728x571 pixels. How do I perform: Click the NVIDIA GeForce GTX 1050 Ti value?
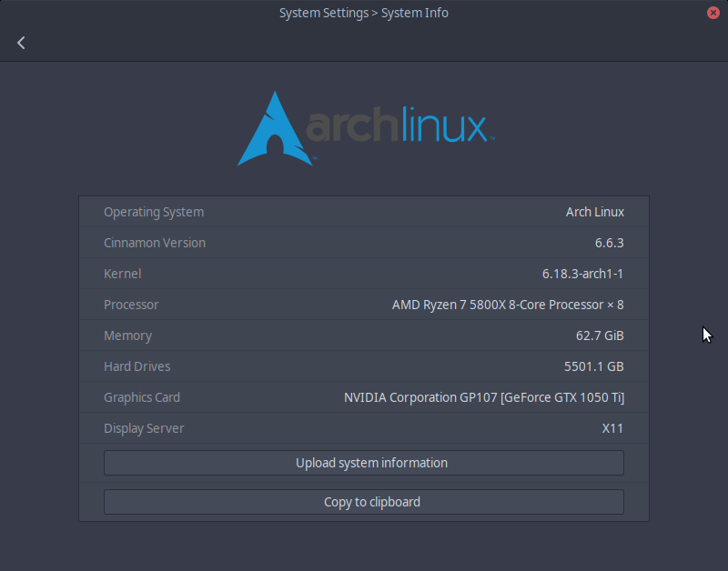pyautogui.click(x=484, y=397)
